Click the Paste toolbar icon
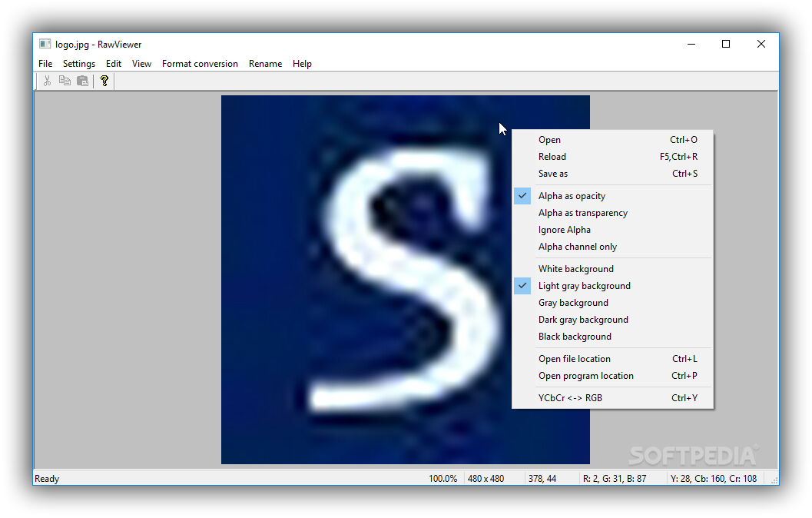 pos(82,81)
